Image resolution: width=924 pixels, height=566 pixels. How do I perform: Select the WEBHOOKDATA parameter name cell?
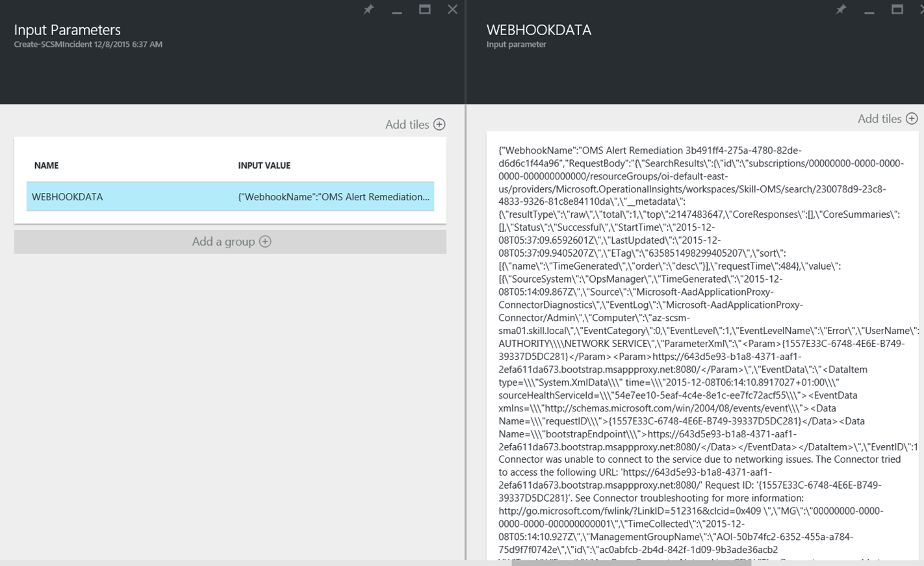coord(68,197)
